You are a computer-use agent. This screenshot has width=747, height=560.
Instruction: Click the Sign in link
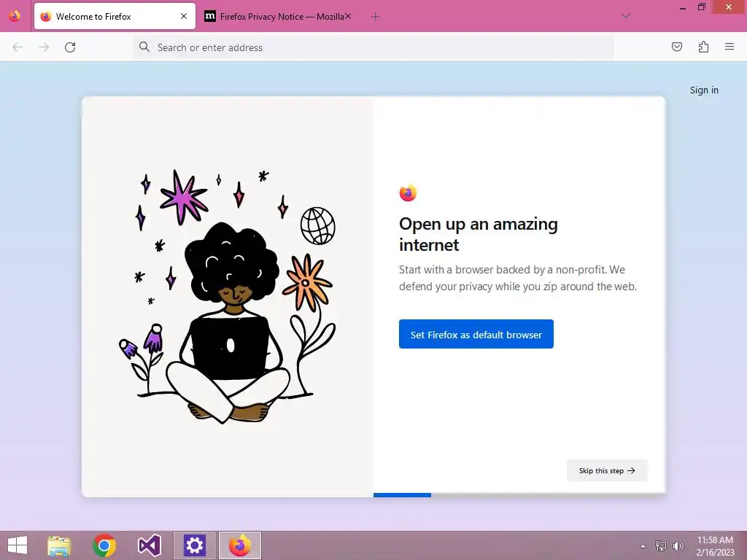(x=704, y=90)
